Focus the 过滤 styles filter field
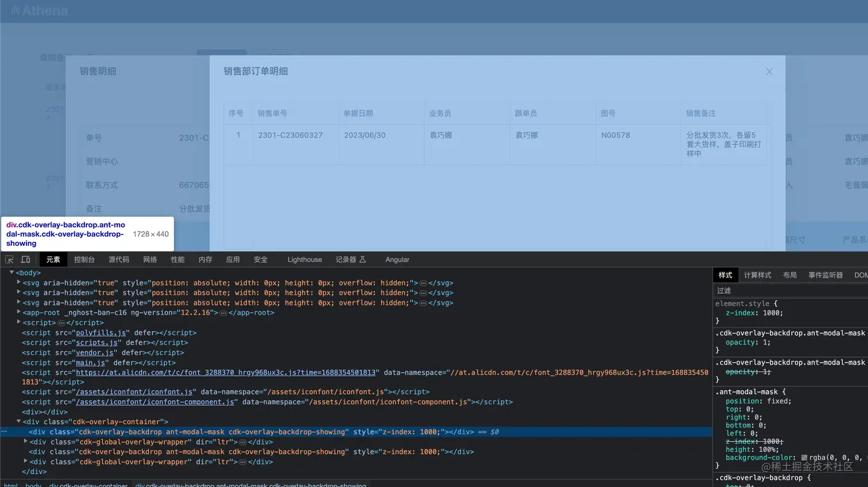Viewport: 868px width, 487px height. 790,291
